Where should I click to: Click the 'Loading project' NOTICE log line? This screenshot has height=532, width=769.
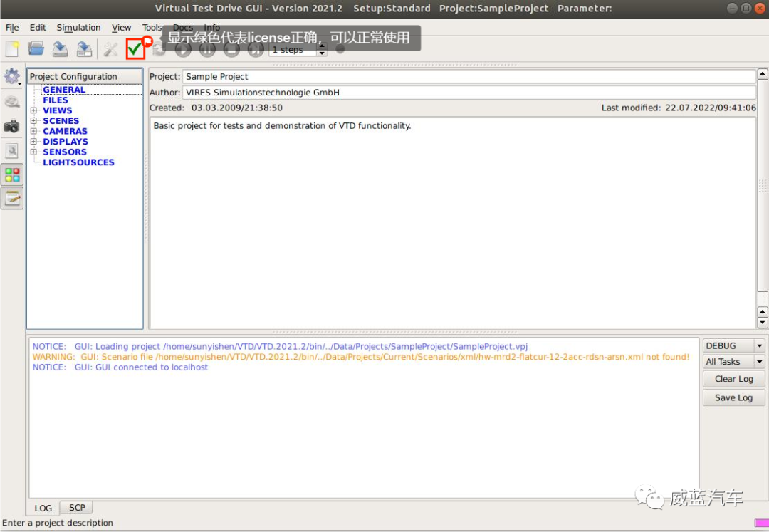[280, 346]
